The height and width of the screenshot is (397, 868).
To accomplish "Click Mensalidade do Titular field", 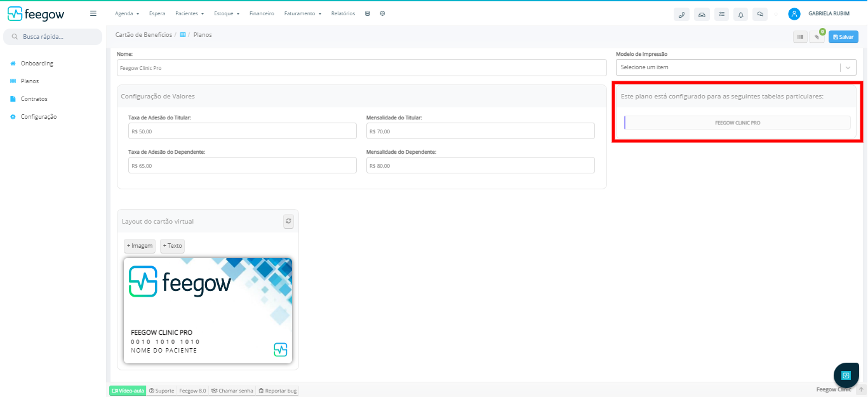I will pos(481,131).
